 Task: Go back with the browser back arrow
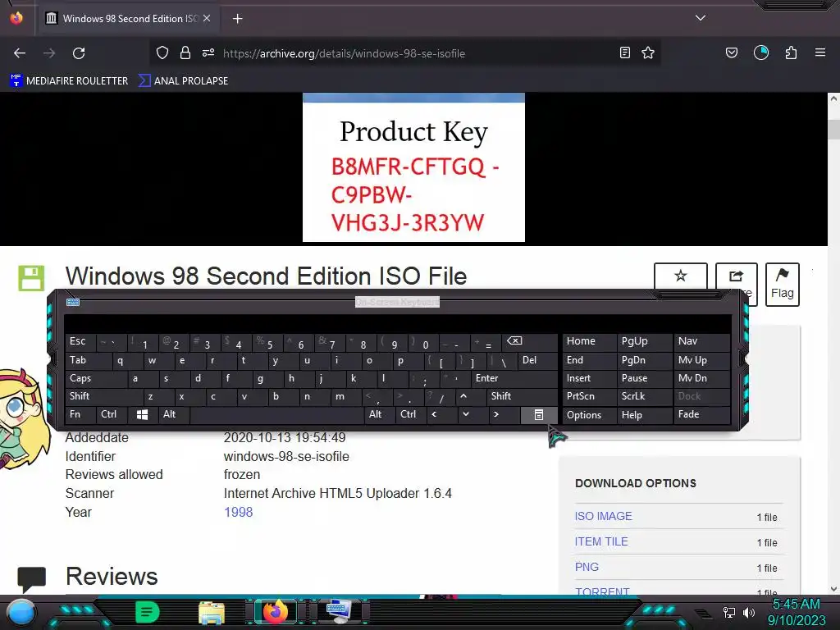(x=20, y=53)
